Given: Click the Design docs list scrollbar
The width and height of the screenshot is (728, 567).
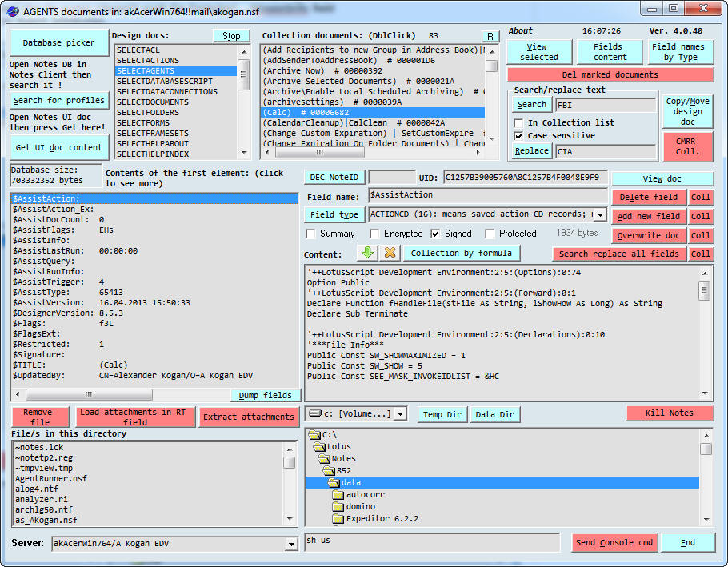Looking at the screenshot, I should pyautogui.click(x=244, y=102).
